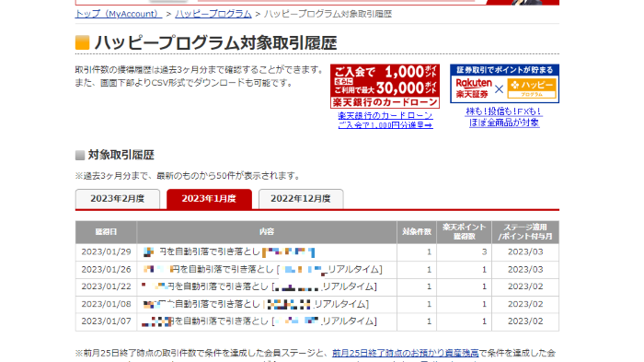Click 2023/02 month in 2023/01/07 row

525,321
